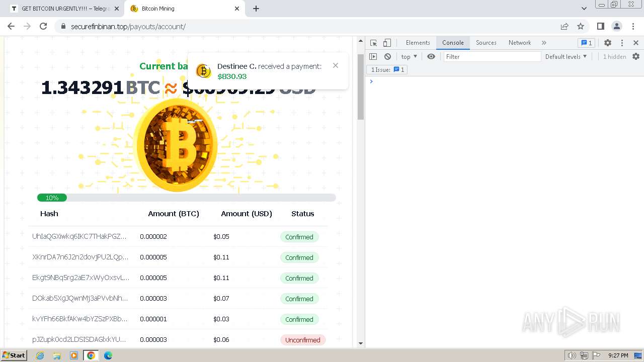Show the console sidebar

click(x=373, y=57)
